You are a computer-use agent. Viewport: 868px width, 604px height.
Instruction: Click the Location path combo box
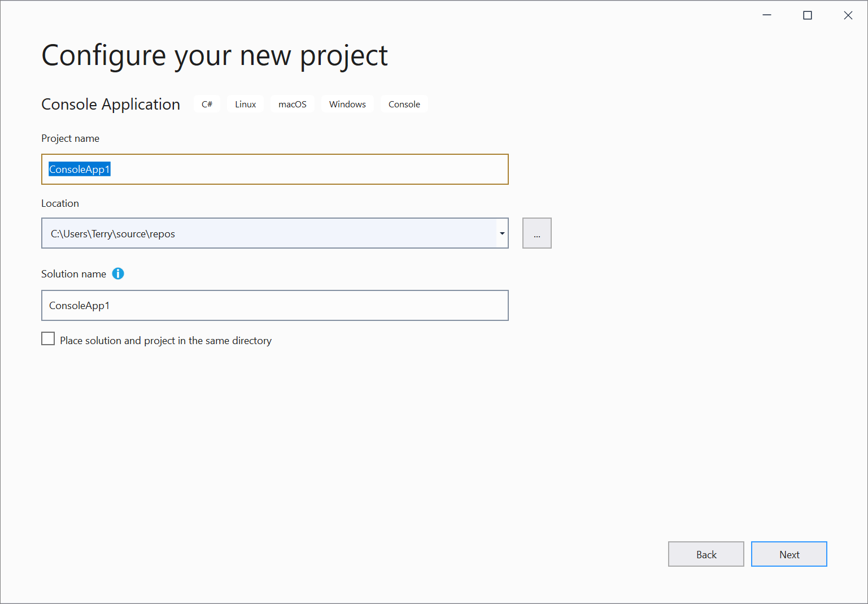[x=269, y=233]
